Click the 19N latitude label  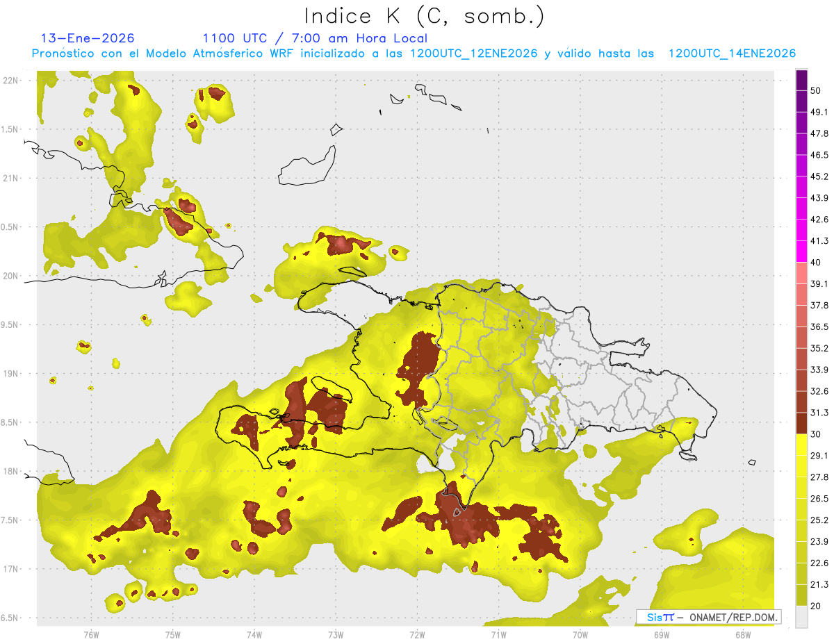coord(11,374)
